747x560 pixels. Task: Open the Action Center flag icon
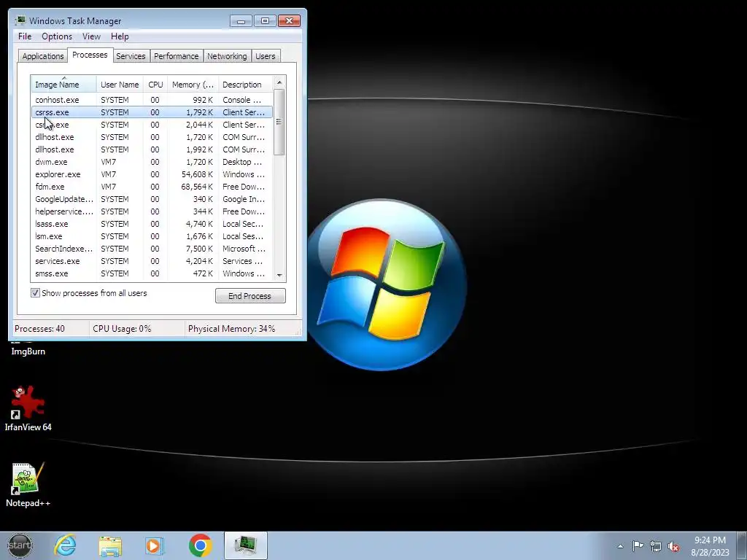point(638,545)
